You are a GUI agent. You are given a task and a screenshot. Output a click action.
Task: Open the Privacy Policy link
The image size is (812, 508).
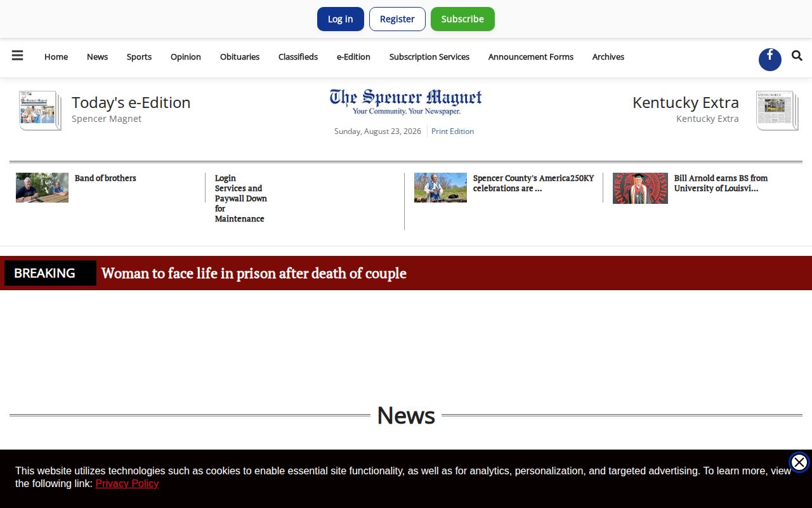tap(127, 484)
